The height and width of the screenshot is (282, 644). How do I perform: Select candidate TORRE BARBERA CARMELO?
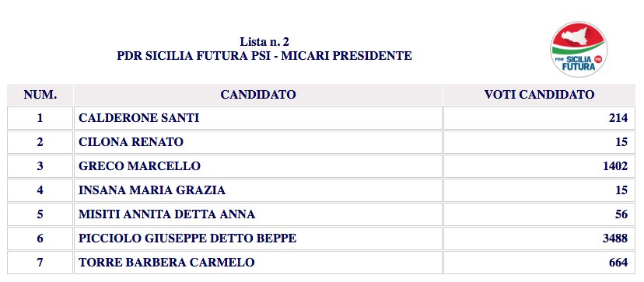tap(166, 263)
